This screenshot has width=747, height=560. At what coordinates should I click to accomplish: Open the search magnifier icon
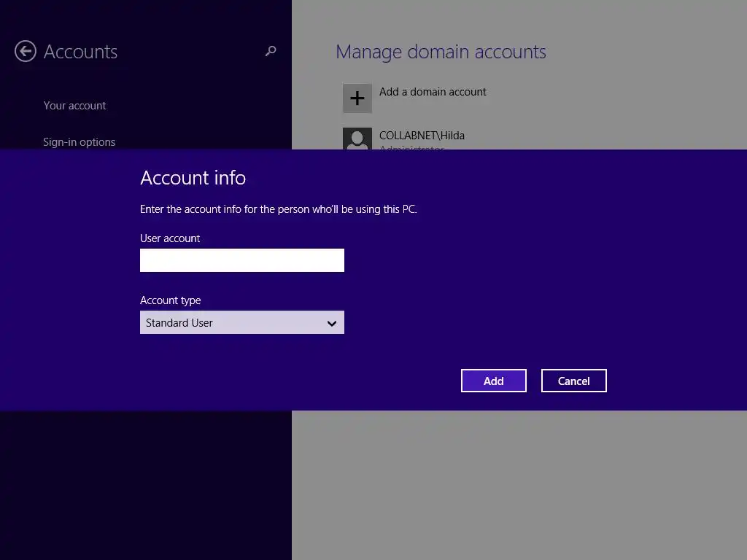(x=271, y=51)
